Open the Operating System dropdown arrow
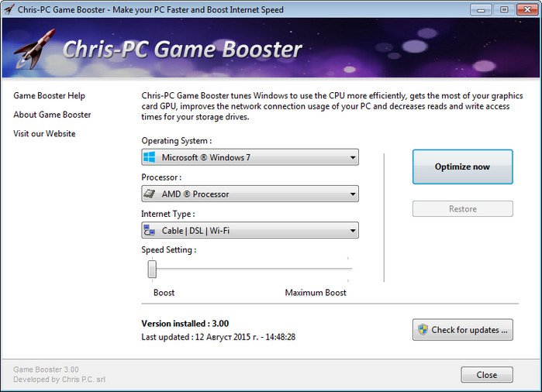The width and height of the screenshot is (542, 392). coord(352,157)
